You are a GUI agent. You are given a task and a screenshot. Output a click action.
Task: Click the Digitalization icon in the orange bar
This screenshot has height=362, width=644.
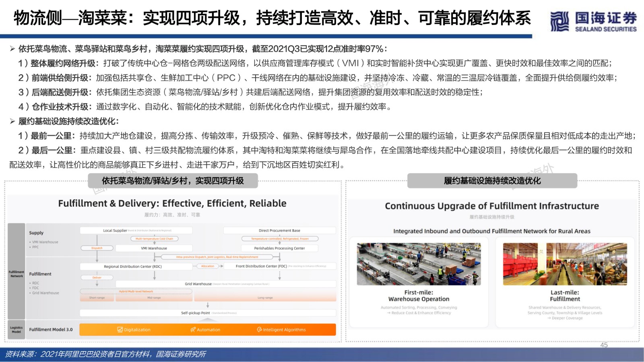tap(120, 329)
